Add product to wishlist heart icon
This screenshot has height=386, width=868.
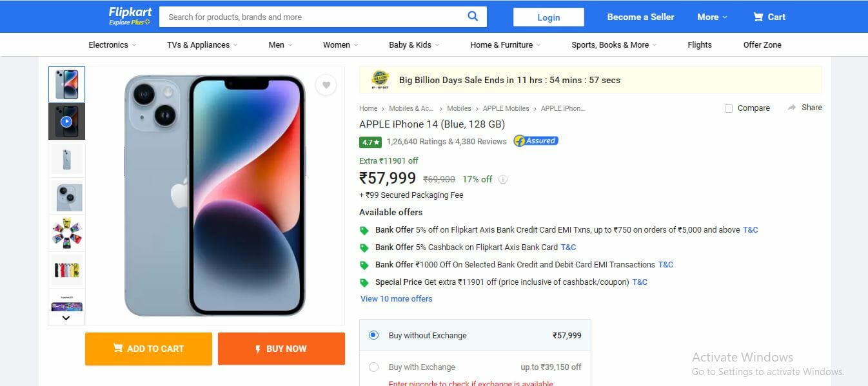[x=326, y=85]
